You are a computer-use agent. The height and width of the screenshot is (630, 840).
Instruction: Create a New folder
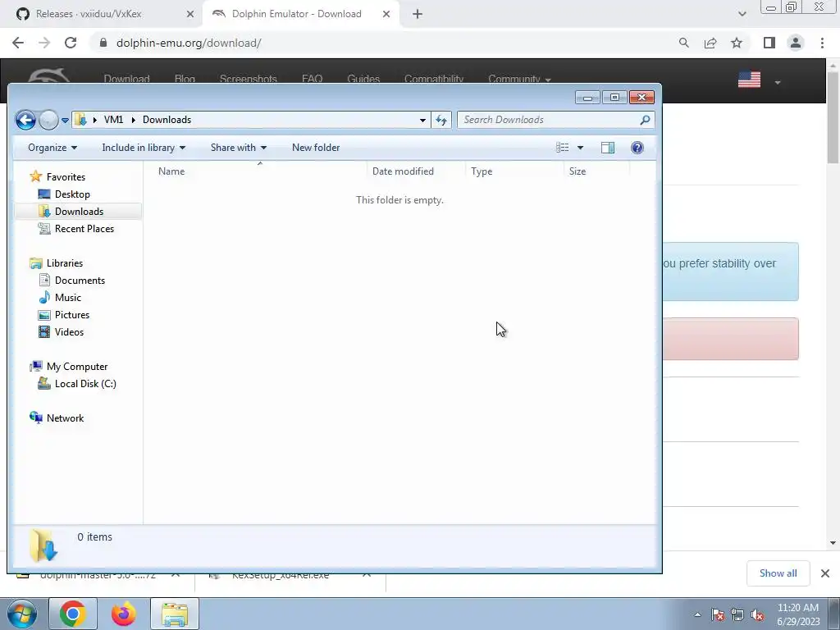tap(316, 148)
